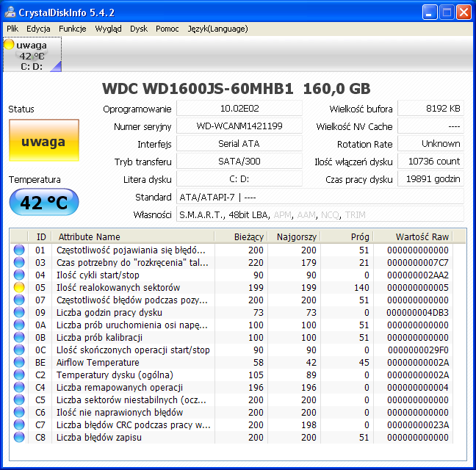Viewport: 476px width, 470px height.
Task: Open the Język(Language) menu
Action: (217, 29)
